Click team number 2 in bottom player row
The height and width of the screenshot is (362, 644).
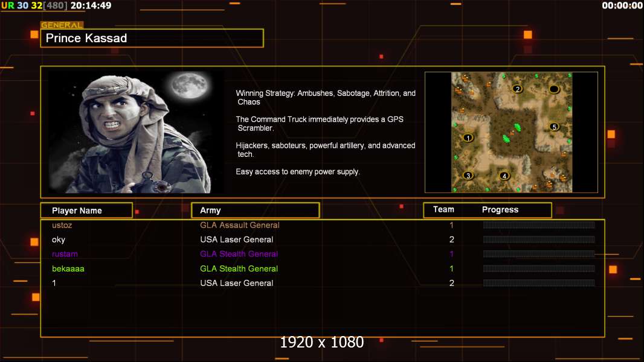click(x=451, y=283)
